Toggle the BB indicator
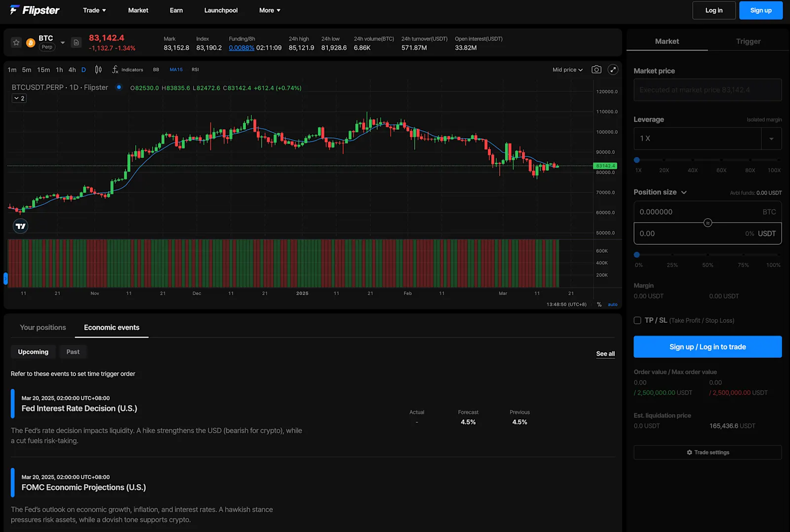790x532 pixels. click(156, 70)
